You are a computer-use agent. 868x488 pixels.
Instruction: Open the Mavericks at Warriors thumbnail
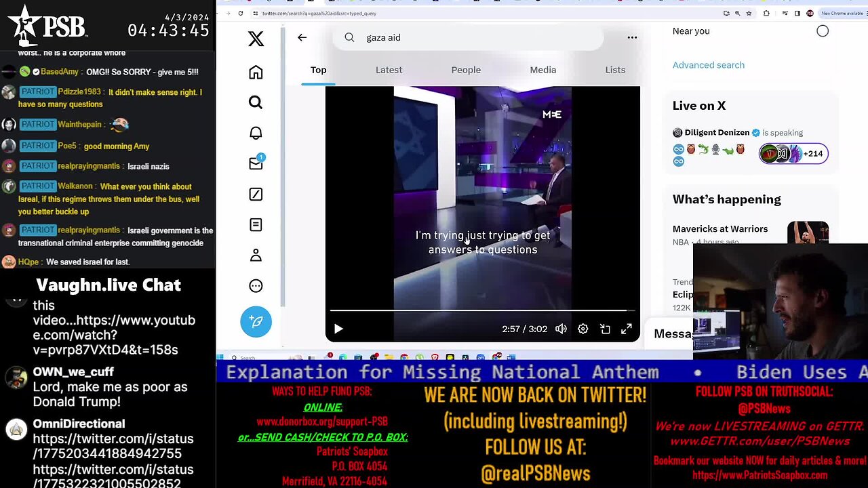pos(808,232)
